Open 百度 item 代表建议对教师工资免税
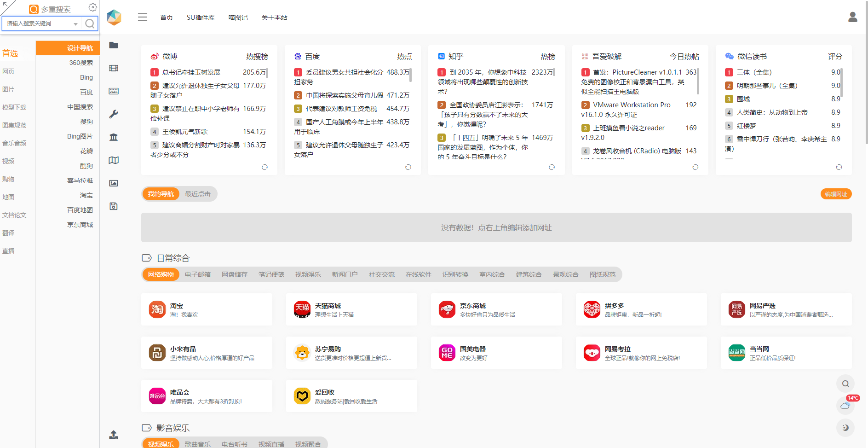This screenshot has height=448, width=868. (x=341, y=109)
